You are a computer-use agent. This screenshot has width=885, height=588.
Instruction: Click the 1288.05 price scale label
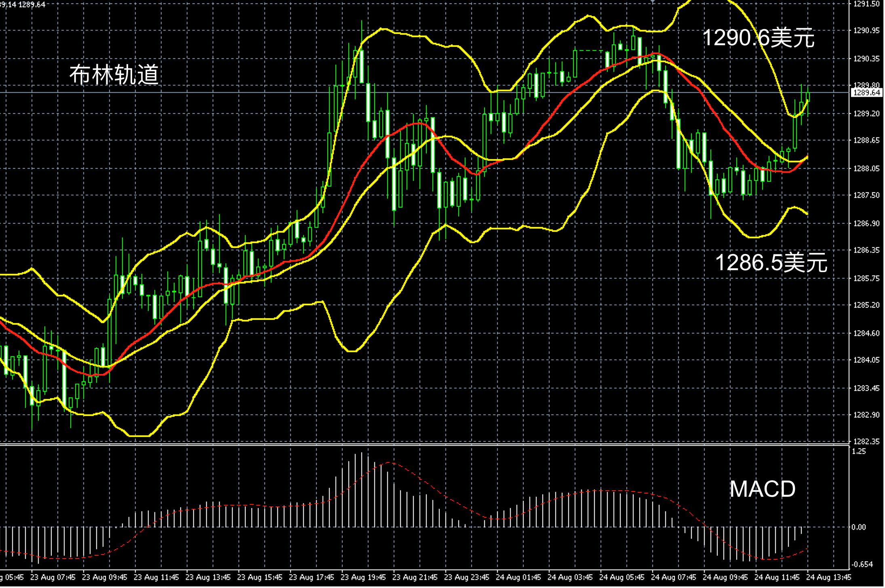tap(866, 168)
